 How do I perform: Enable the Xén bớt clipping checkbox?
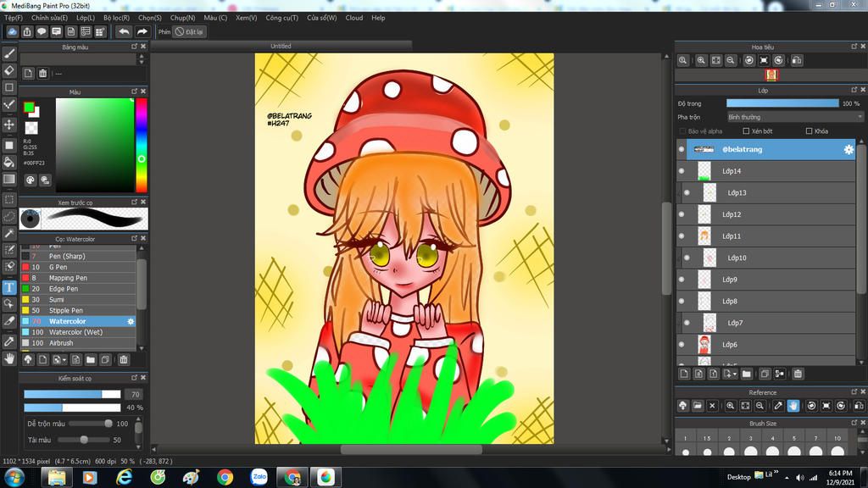[x=746, y=131]
